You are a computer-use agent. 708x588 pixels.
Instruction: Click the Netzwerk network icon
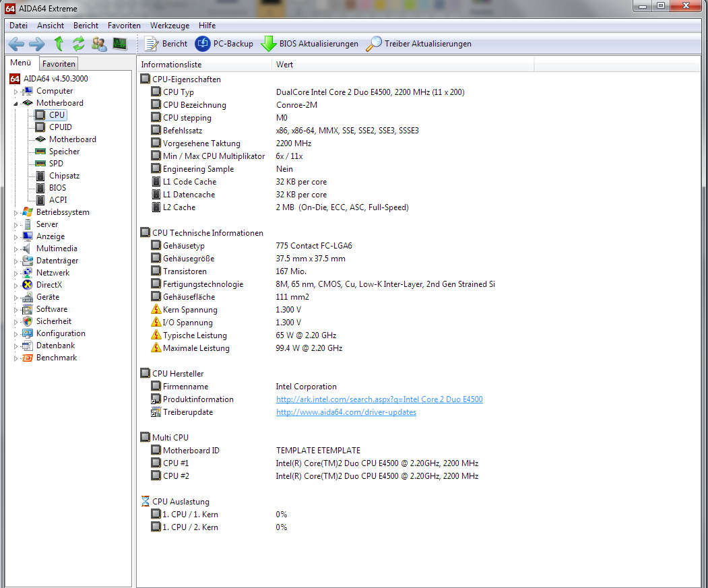(28, 273)
